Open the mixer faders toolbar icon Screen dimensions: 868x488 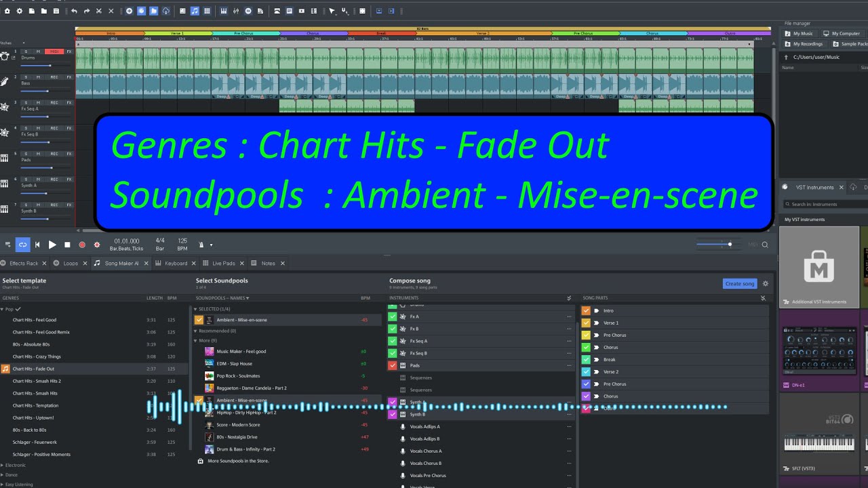tap(236, 11)
